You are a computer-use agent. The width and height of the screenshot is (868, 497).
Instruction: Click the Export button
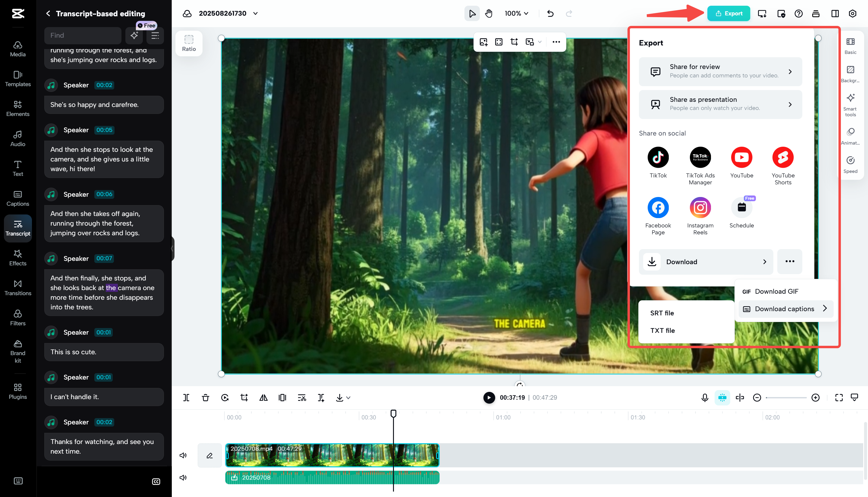[728, 13]
